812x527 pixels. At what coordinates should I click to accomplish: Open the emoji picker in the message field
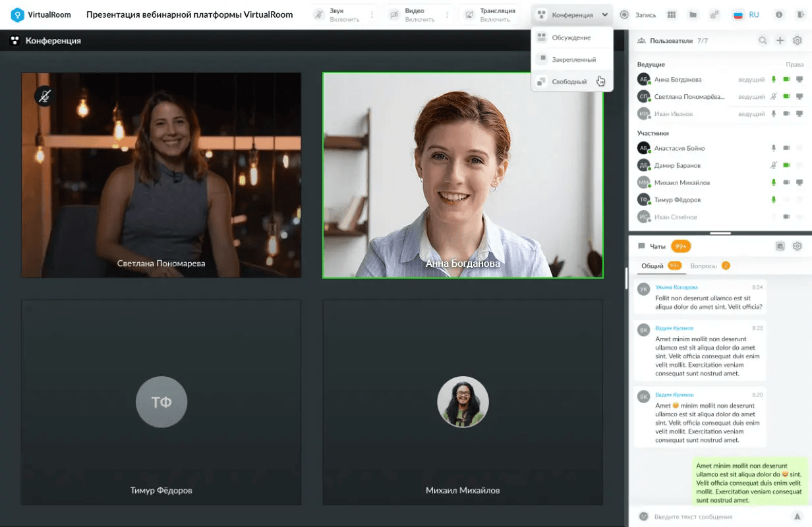643,516
